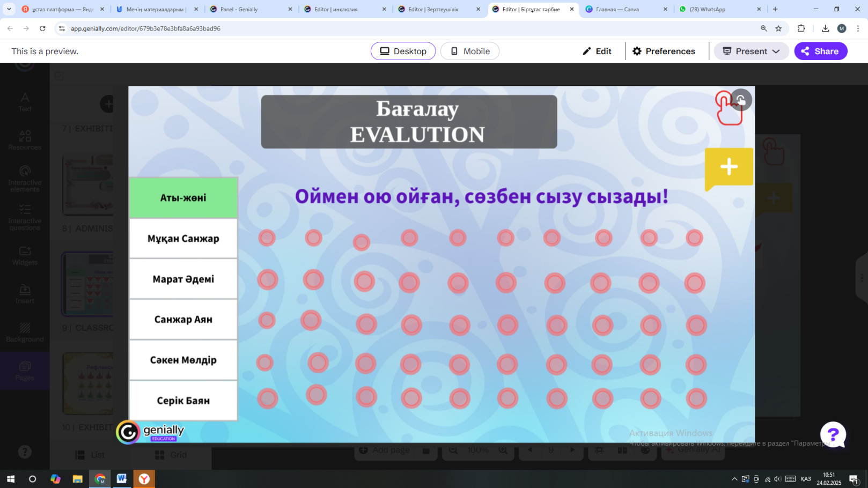Open Preferences

[x=664, y=51]
